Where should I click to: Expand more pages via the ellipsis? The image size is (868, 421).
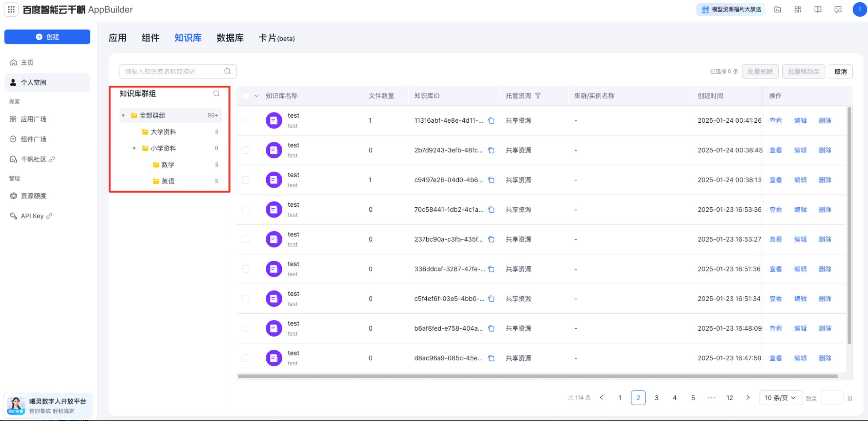[x=711, y=398]
